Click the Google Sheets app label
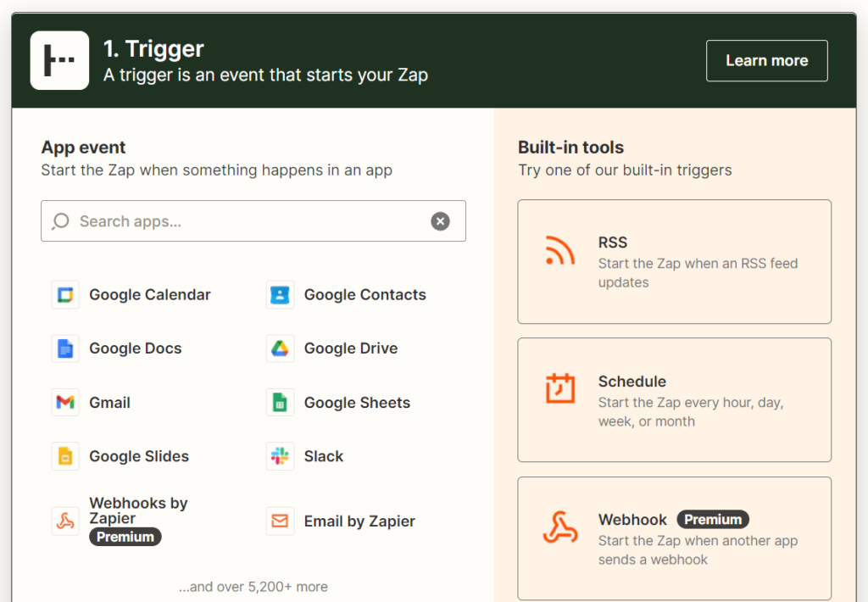The image size is (868, 602). pyautogui.click(x=357, y=403)
